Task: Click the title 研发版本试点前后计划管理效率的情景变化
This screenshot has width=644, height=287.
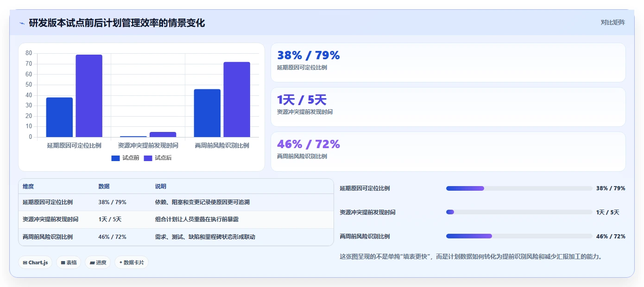Action: click(x=117, y=23)
